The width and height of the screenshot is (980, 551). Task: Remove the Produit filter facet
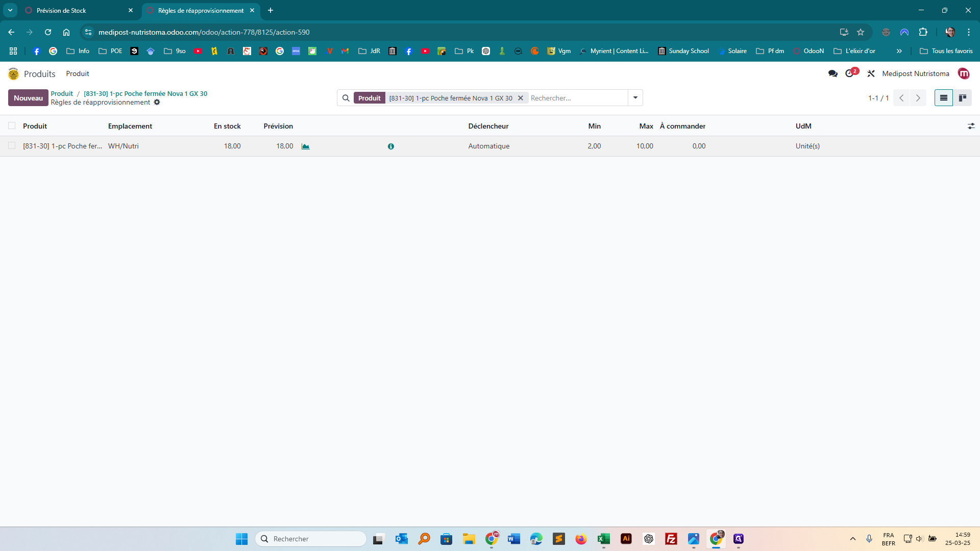click(x=521, y=98)
